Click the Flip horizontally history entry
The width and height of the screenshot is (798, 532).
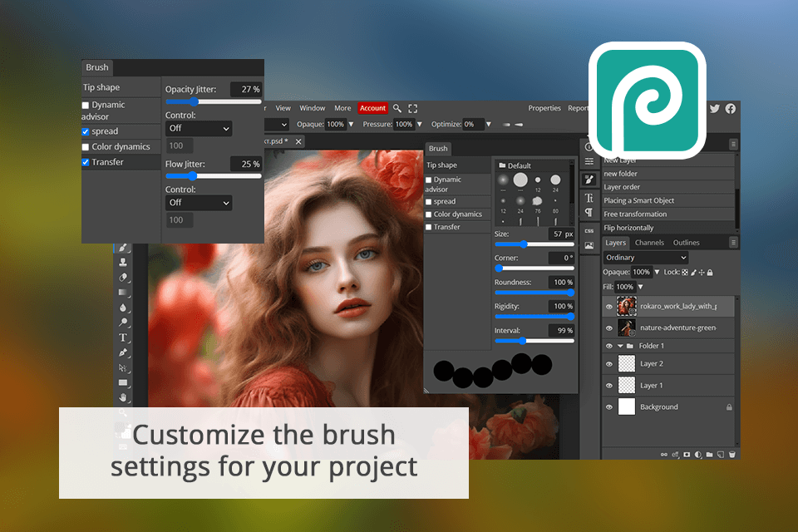tap(628, 228)
